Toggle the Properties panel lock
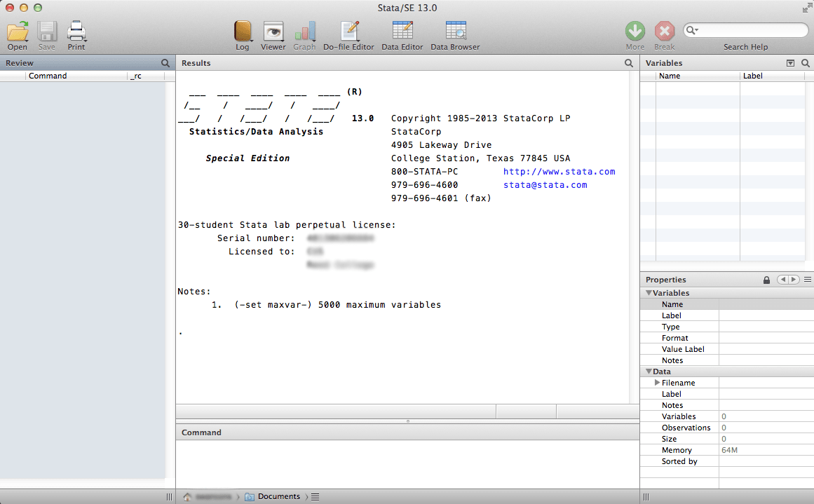This screenshot has height=504, width=814. pyautogui.click(x=766, y=279)
